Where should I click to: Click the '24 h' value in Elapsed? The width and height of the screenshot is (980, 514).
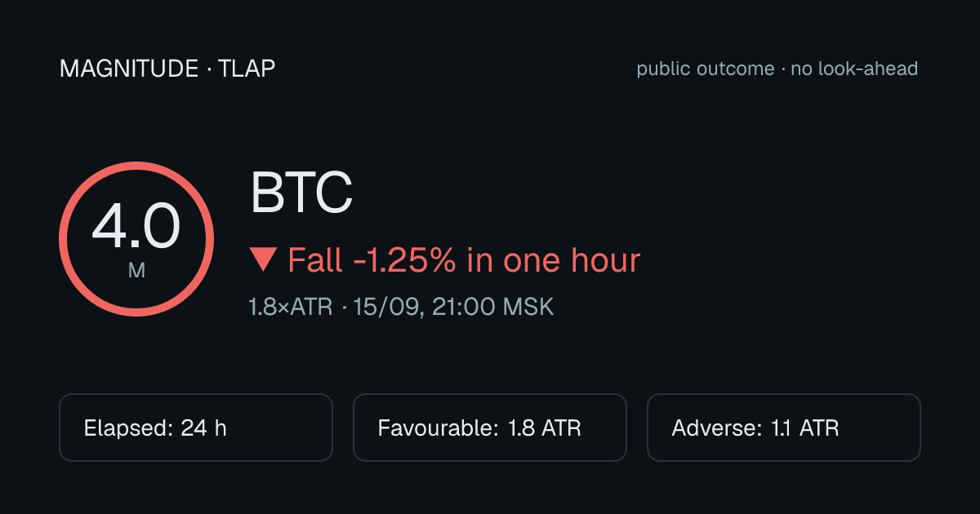click(x=203, y=428)
